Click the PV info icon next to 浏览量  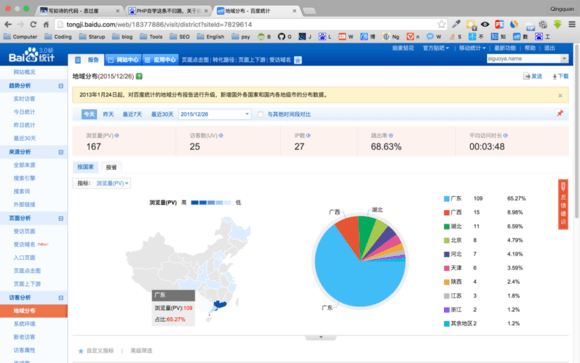117,136
